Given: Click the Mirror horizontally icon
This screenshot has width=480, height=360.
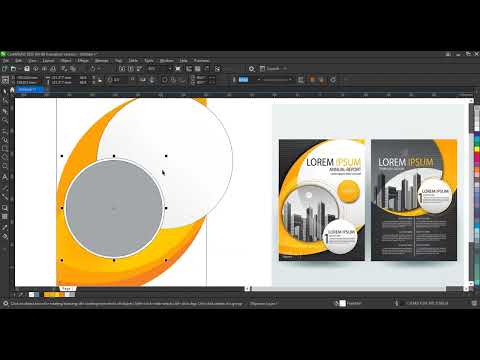Looking at the screenshot, I should (x=143, y=80).
